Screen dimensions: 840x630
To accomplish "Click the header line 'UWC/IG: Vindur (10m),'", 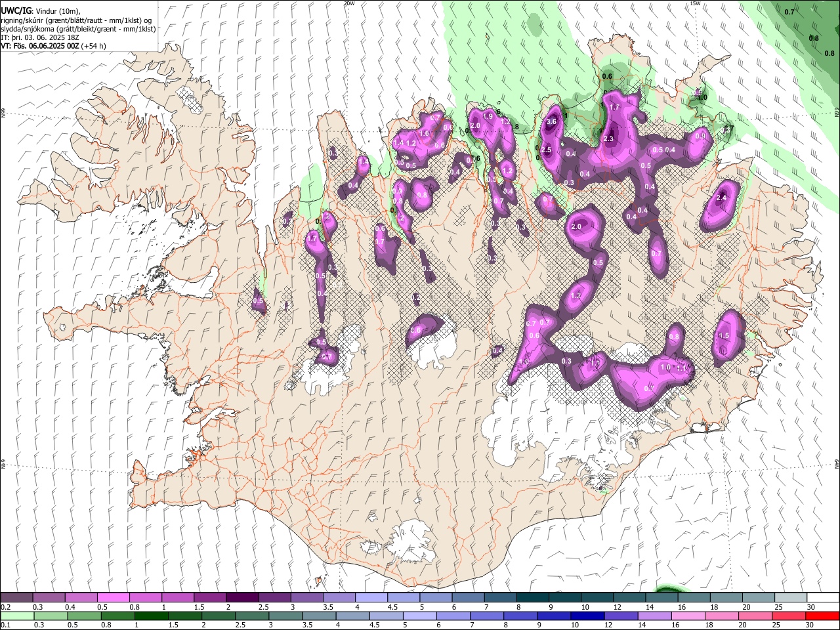I will pos(40,12).
